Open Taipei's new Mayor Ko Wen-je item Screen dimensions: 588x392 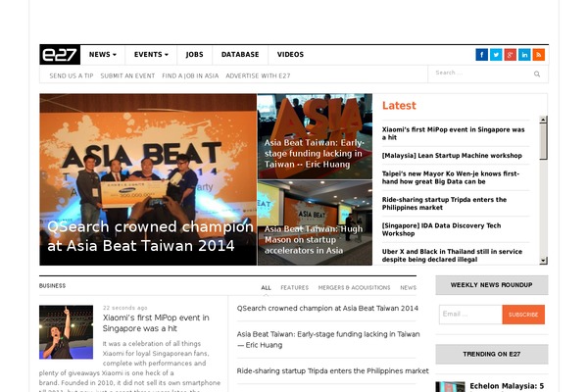451,177
